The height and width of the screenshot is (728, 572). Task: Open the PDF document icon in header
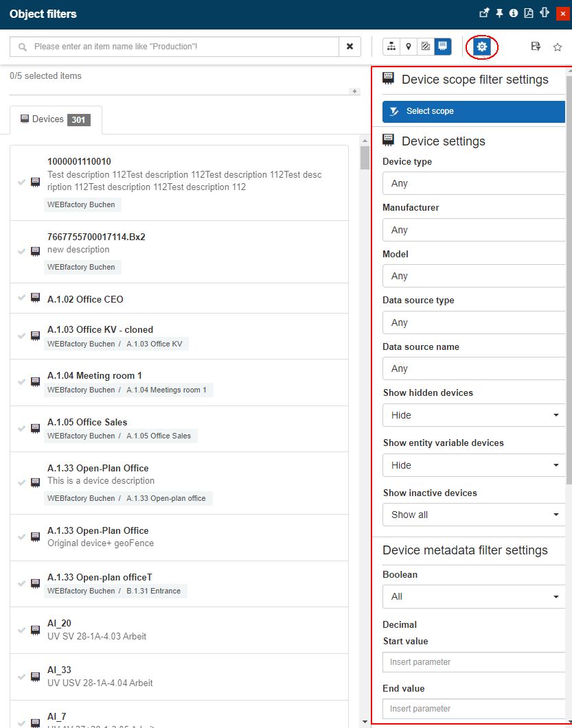(x=529, y=13)
